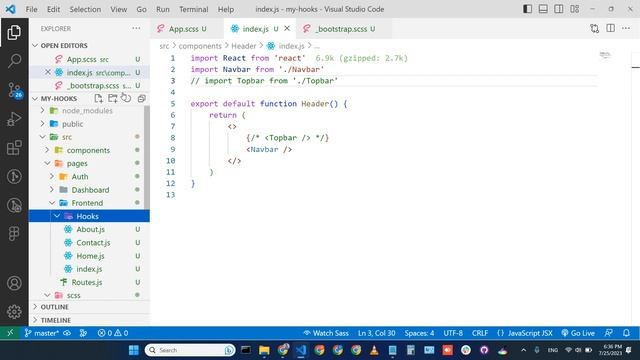The height and width of the screenshot is (360, 640).
Task: Split the editor to the right
Action: point(610,29)
